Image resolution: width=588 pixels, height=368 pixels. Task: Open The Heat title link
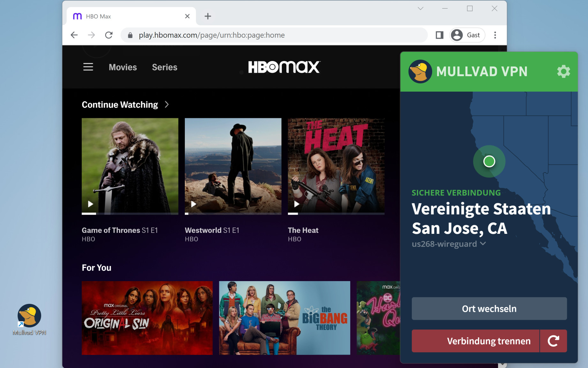(x=303, y=230)
